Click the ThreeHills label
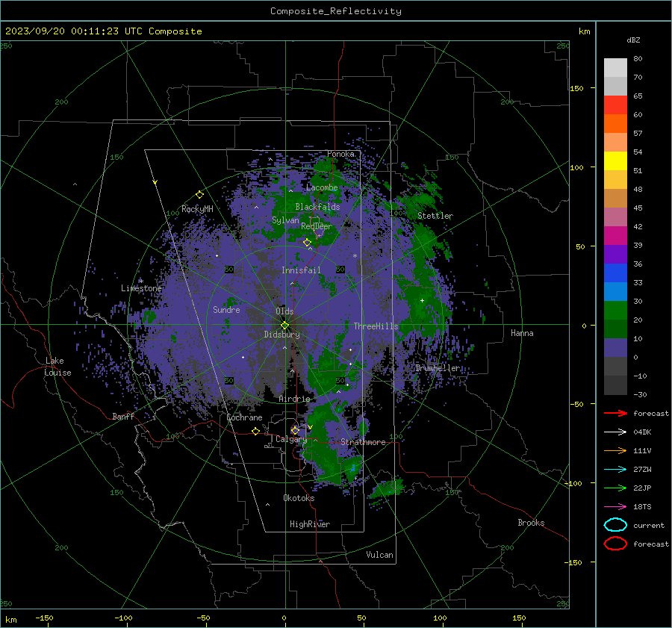672x628 pixels. point(376,326)
